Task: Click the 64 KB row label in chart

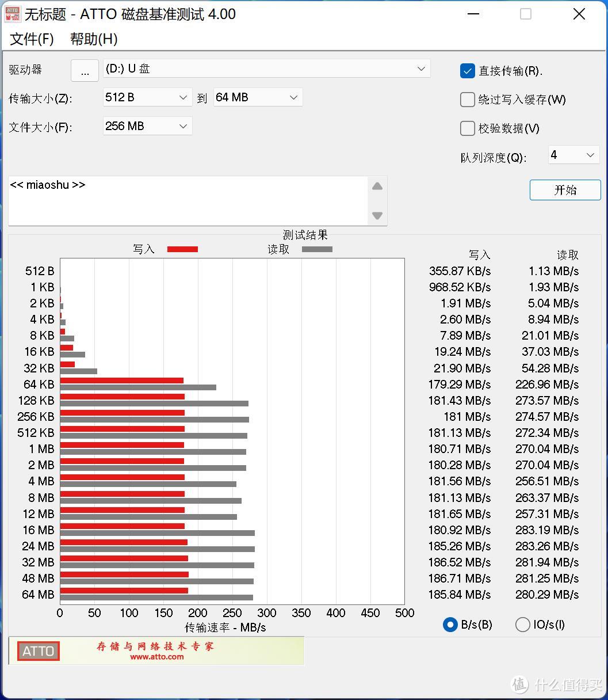Action: [x=39, y=385]
